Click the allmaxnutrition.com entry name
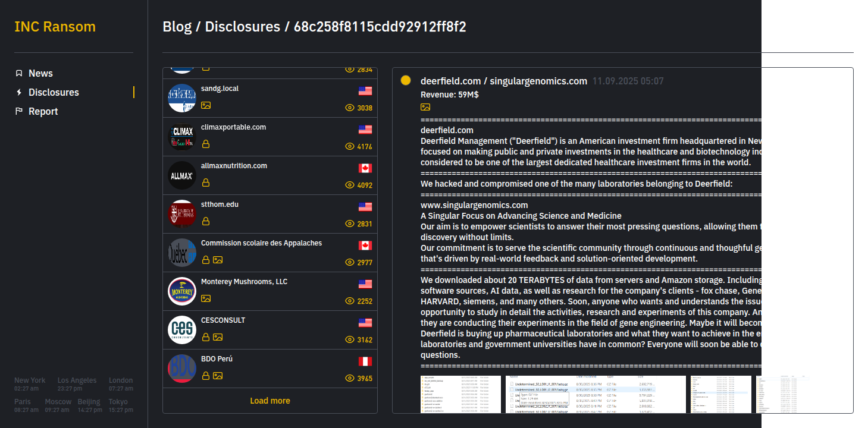 tap(234, 166)
